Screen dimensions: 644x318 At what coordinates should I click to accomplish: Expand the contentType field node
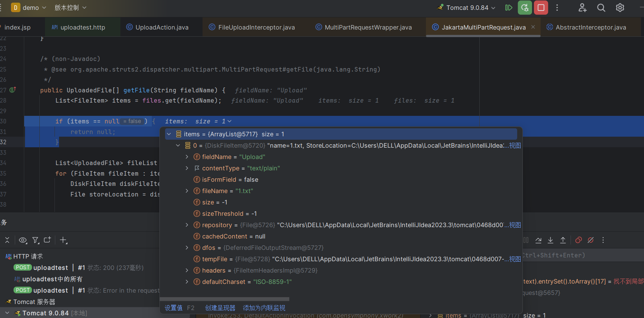[x=187, y=168]
